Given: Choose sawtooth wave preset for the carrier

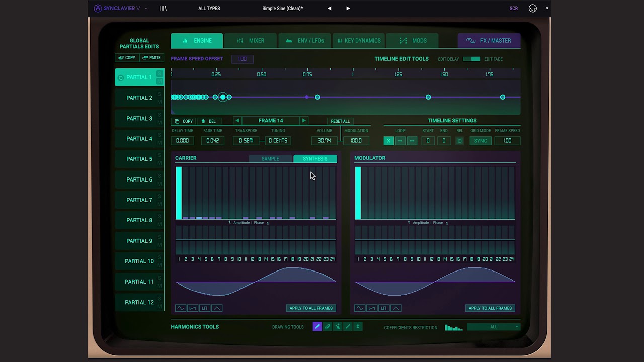Looking at the screenshot, I should click(192, 308).
